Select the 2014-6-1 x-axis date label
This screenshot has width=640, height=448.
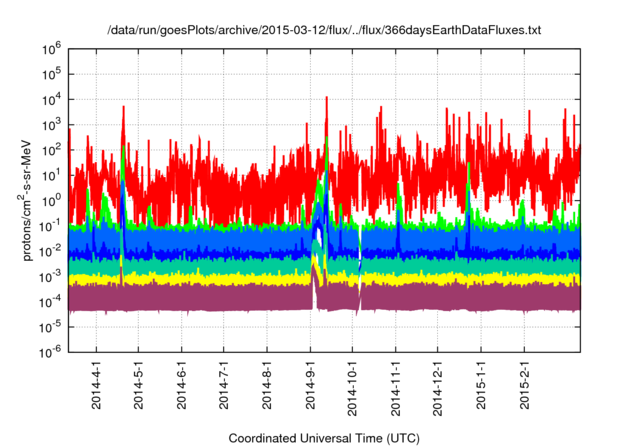(181, 385)
